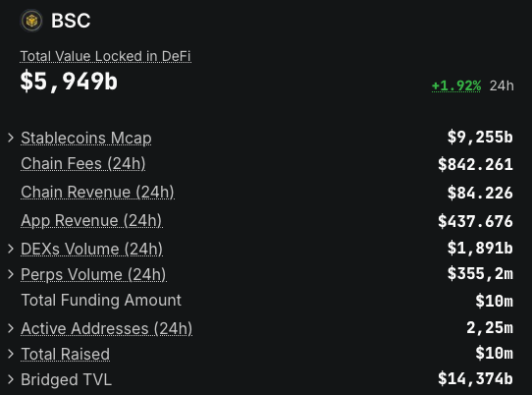Open the Chain Fees (24h) link

coord(83,163)
